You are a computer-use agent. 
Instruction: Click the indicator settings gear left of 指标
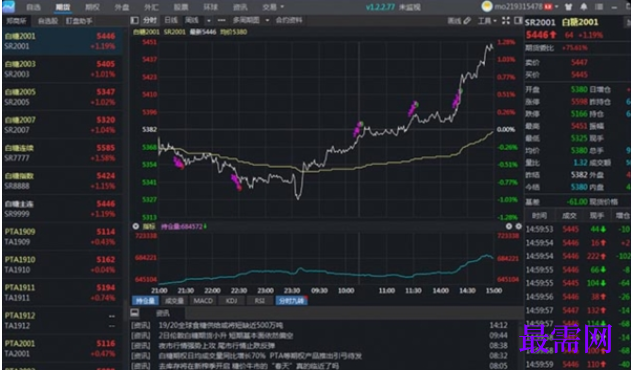point(136,227)
